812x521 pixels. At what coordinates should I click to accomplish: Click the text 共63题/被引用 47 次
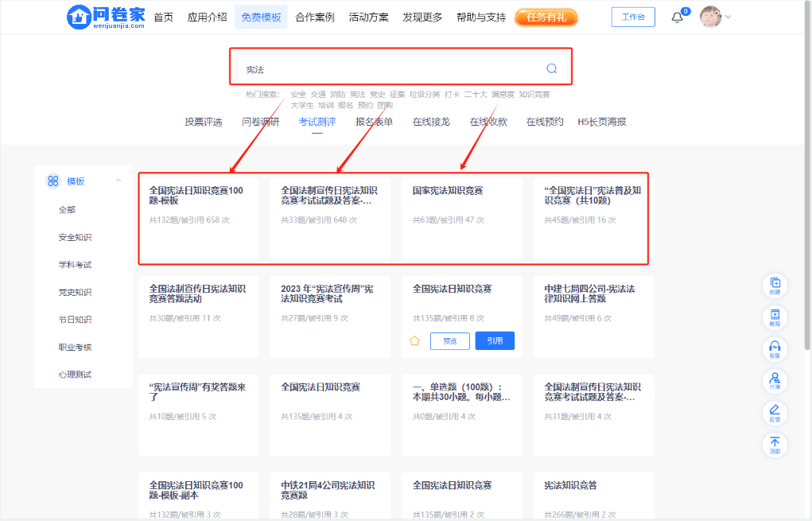pos(448,220)
